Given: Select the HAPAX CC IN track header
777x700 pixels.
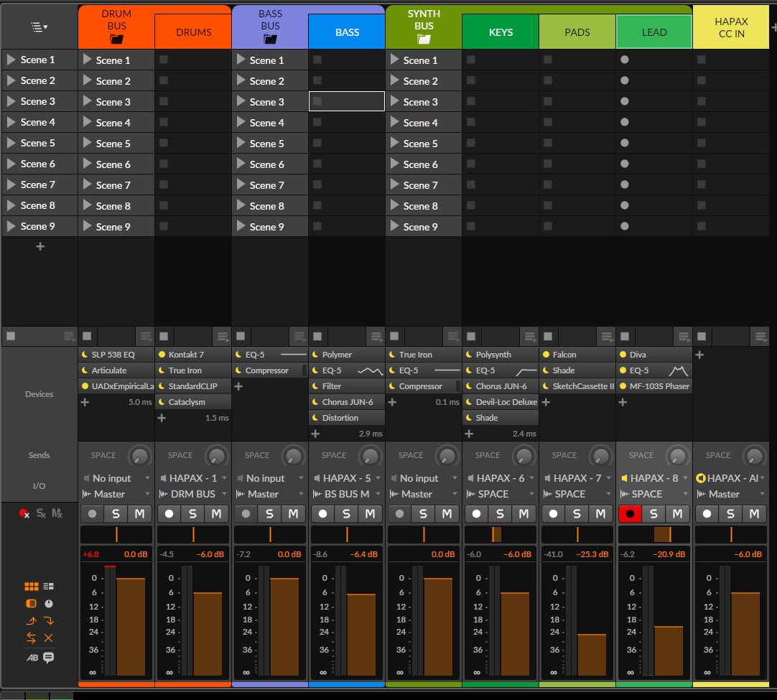Looking at the screenshot, I should click(731, 28).
